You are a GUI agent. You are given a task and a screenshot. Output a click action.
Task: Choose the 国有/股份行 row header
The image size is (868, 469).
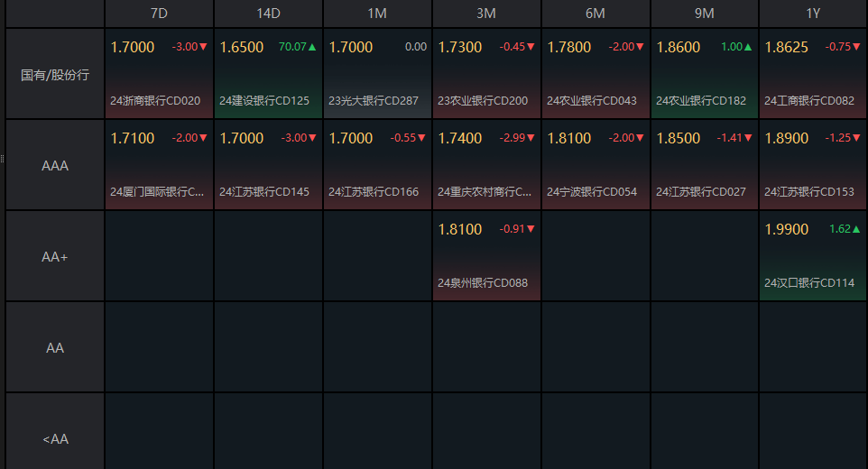click(55, 74)
